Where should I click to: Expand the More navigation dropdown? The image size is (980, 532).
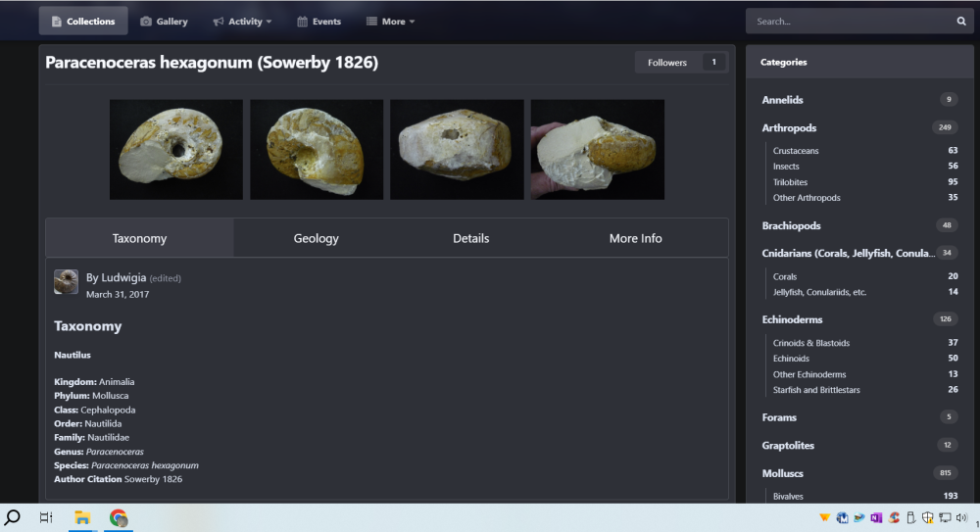click(390, 21)
